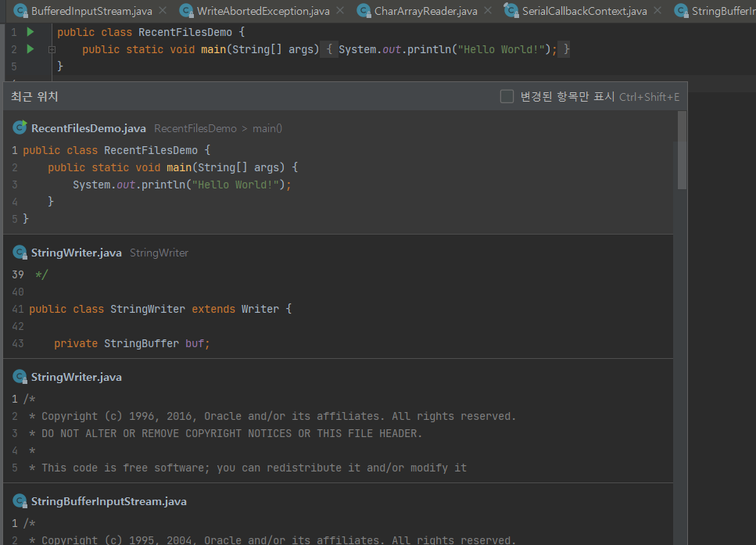Open the BufferedInputStream.java tab
The image size is (756, 545).
click(x=83, y=11)
